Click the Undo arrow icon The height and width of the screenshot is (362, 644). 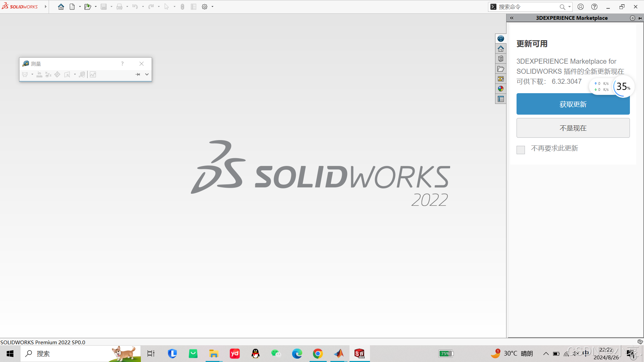coord(135,7)
